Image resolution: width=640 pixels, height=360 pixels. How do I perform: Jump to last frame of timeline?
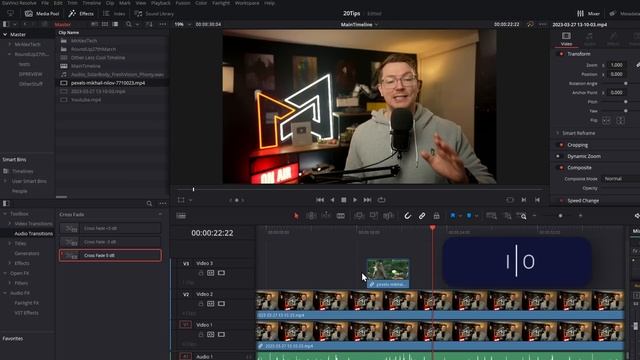tap(367, 200)
